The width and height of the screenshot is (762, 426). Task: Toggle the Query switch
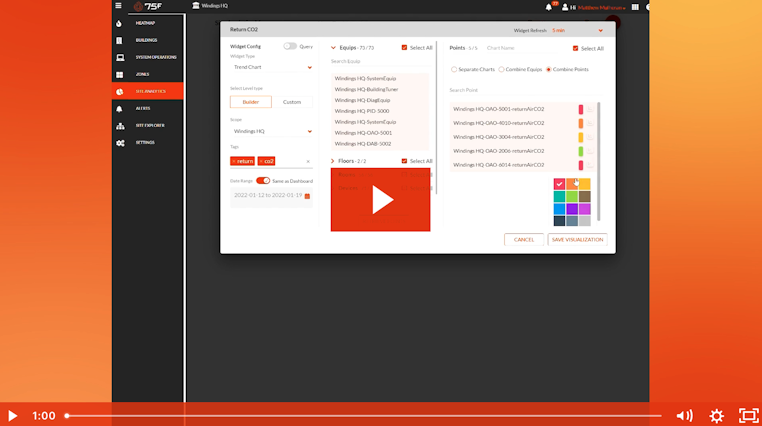(290, 47)
